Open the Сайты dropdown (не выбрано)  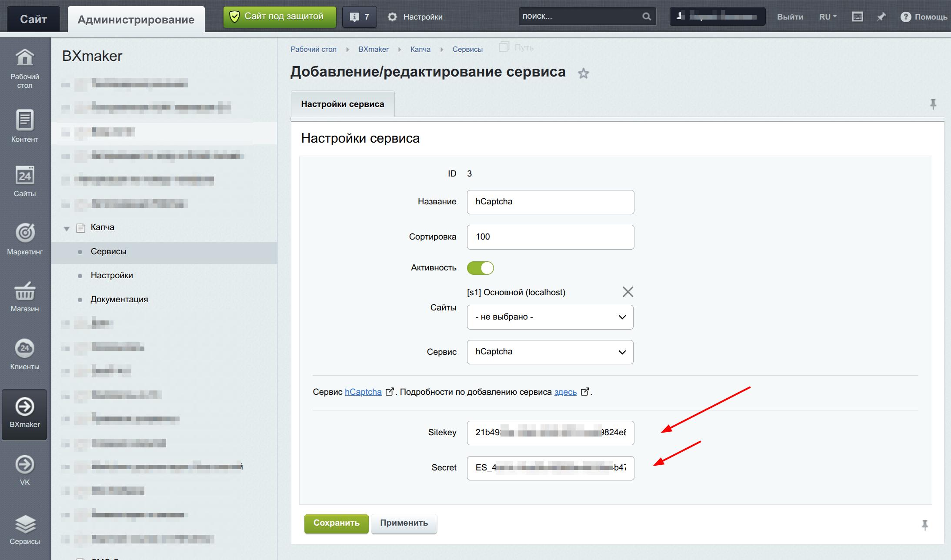[x=550, y=317]
